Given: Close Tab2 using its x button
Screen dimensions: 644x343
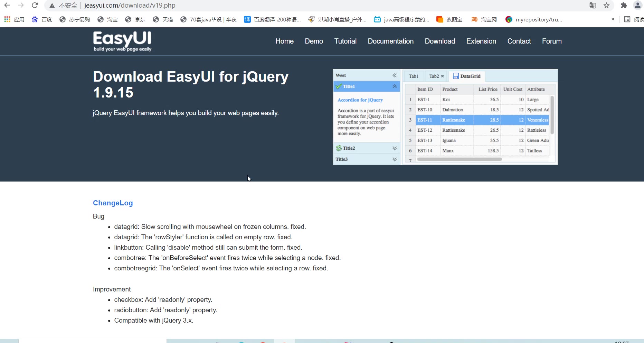Looking at the screenshot, I should [442, 76].
